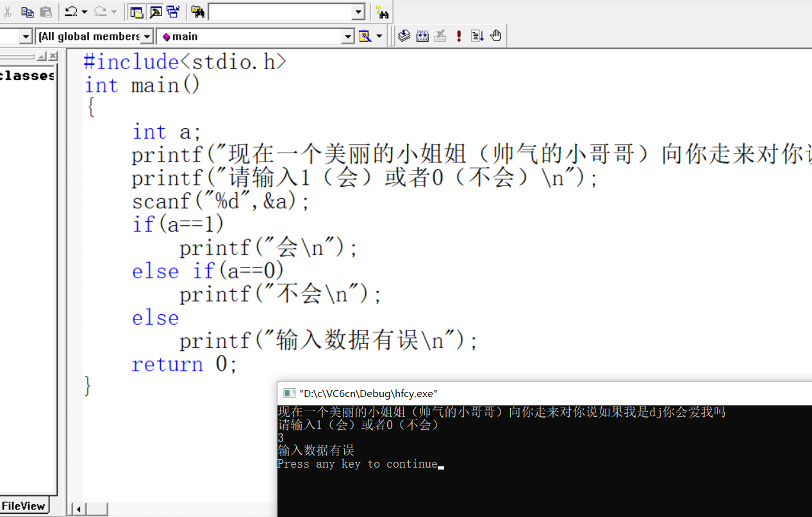Click the printf("输入数据有误\n"); code line
812x517 pixels.
[x=329, y=341]
